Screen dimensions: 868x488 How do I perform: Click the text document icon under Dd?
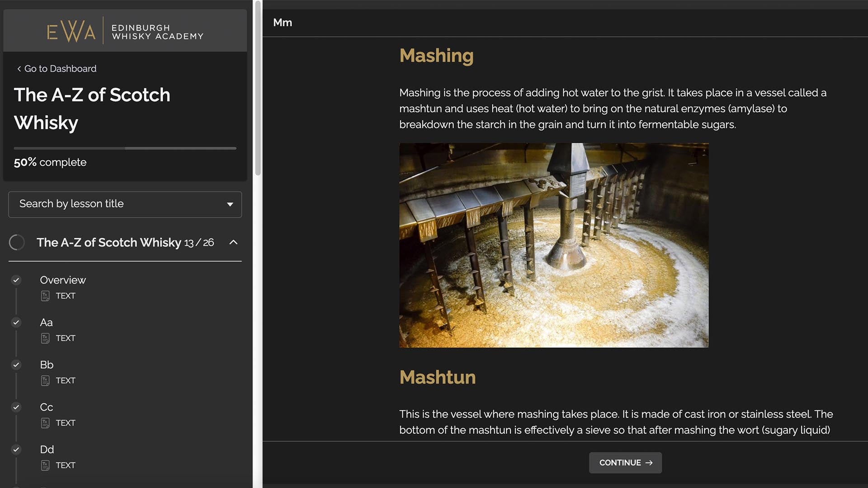(45, 465)
